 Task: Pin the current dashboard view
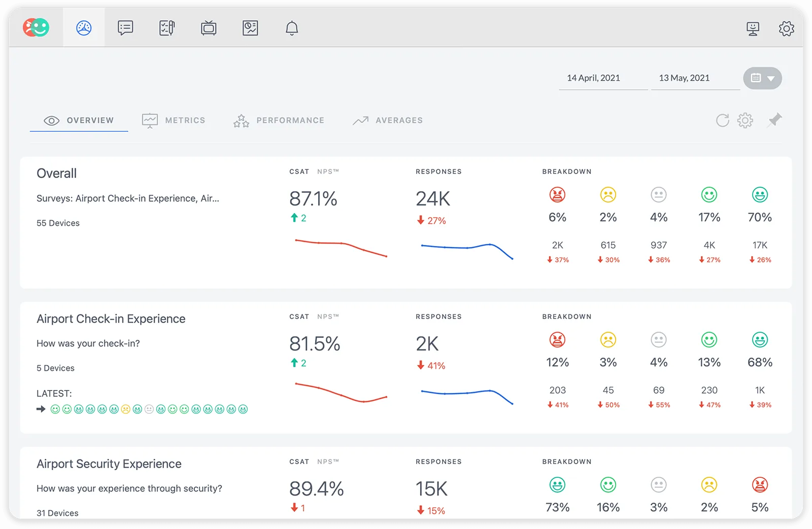click(774, 120)
